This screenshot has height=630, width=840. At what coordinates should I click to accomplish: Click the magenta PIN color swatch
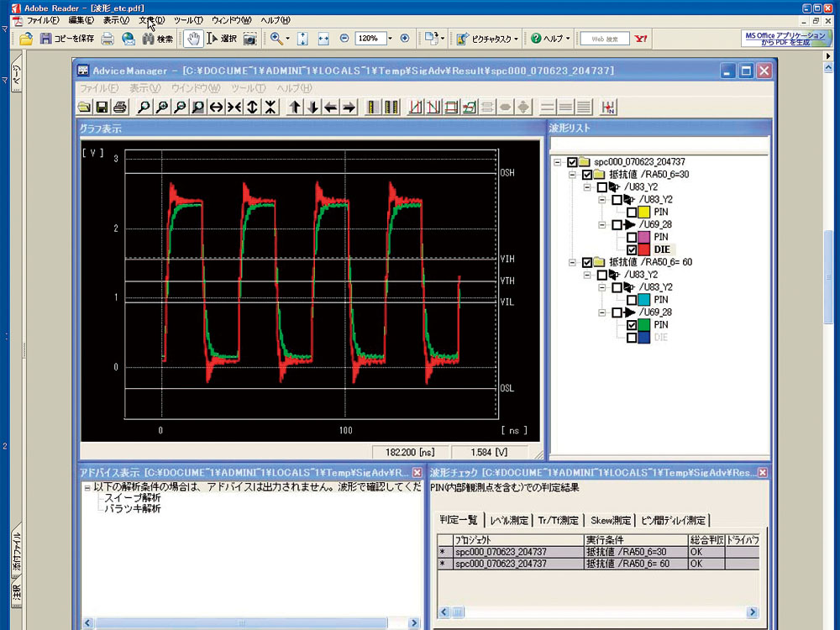646,238
